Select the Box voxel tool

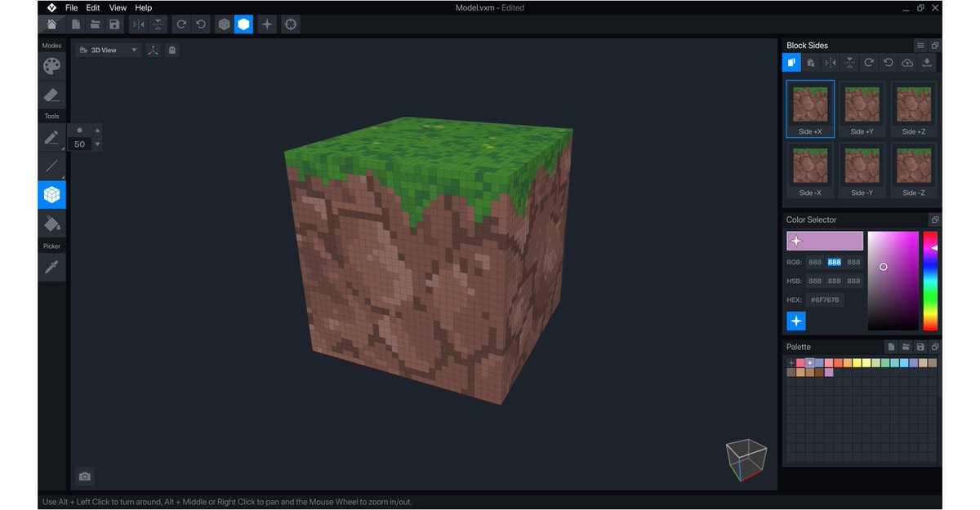click(x=51, y=195)
